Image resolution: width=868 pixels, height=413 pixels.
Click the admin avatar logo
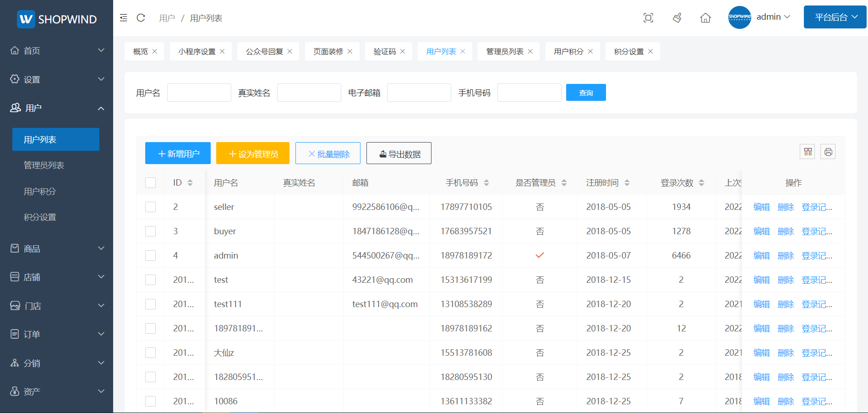(739, 17)
